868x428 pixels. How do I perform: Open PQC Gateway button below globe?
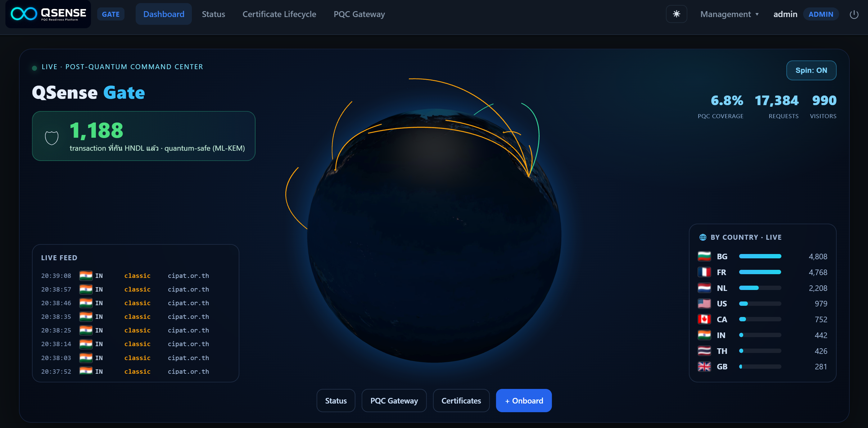click(x=394, y=400)
